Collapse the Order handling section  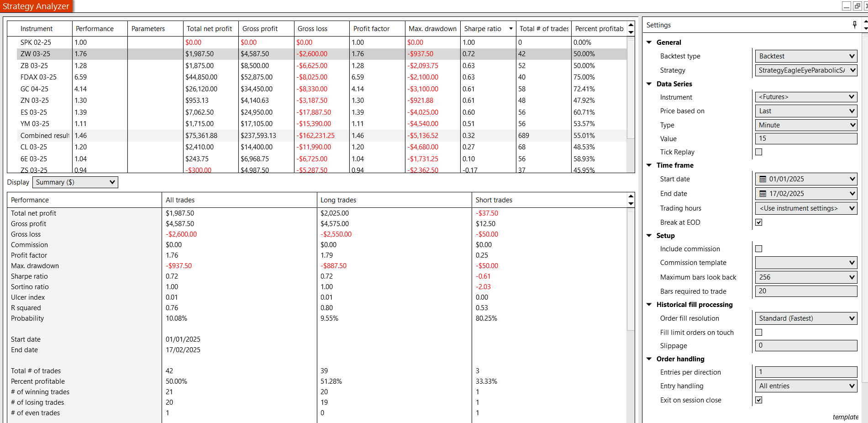649,359
